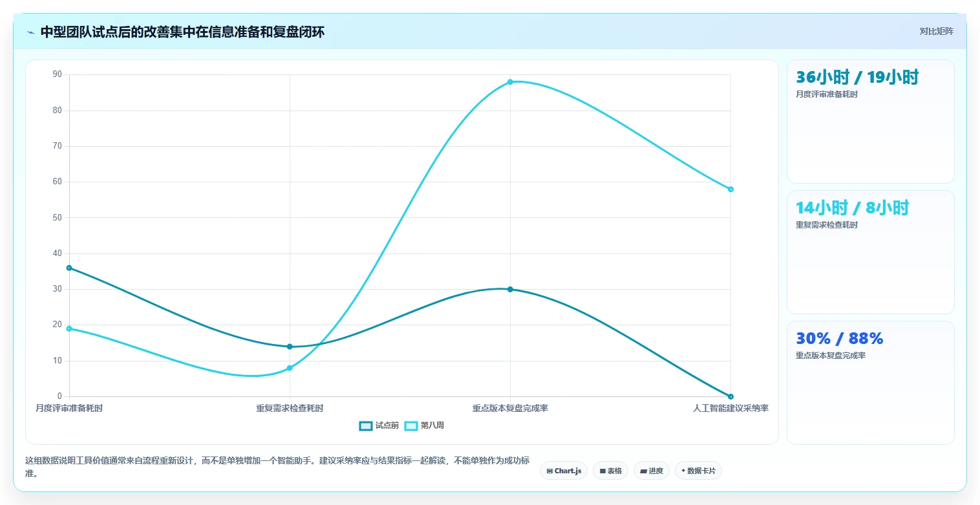Click the 30% / 88% card value
The image size is (980, 505).
coord(840,338)
